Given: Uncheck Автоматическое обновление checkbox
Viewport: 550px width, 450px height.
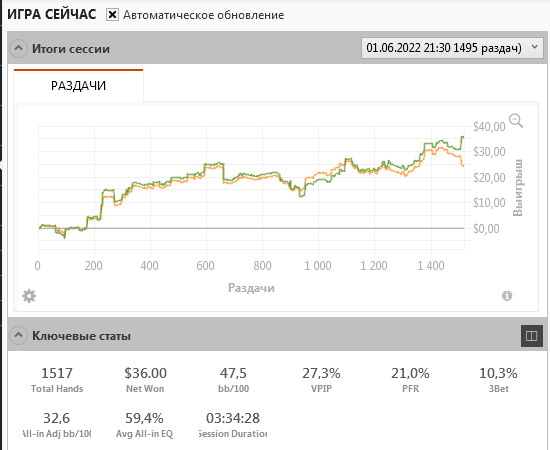Looking at the screenshot, I should pos(112,15).
